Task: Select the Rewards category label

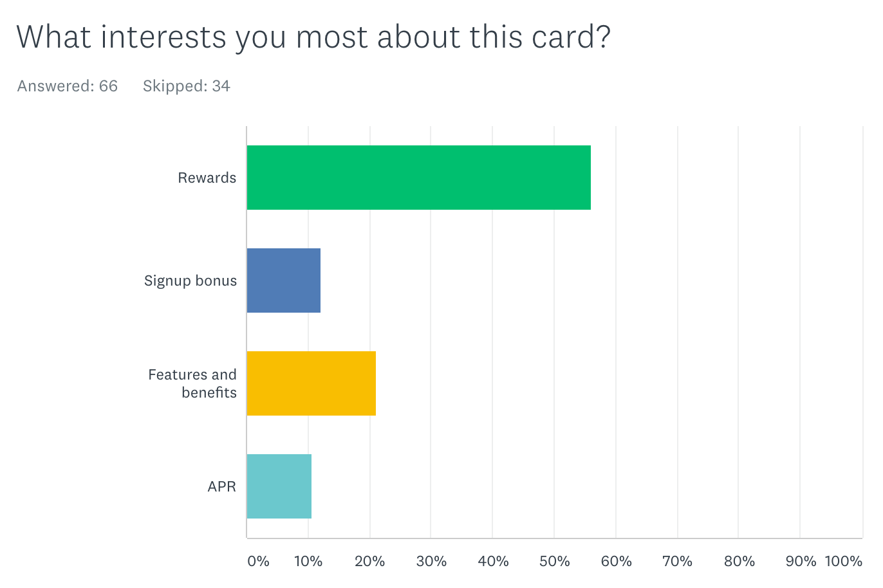Action: pos(207,178)
